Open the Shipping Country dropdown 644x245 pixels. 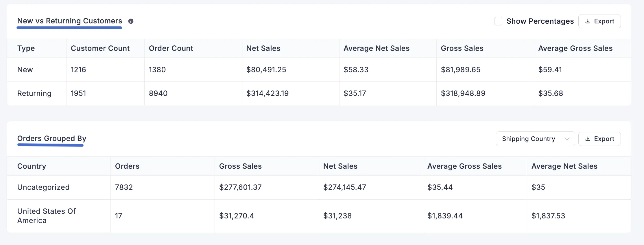pos(535,139)
